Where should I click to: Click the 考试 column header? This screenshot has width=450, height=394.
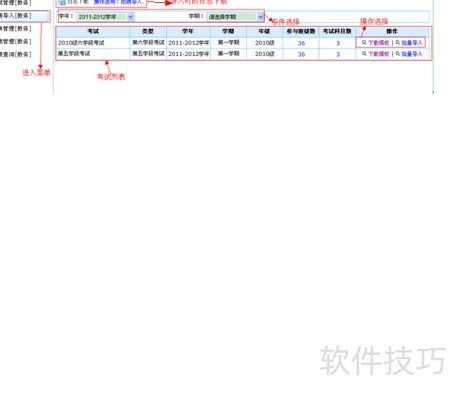click(x=93, y=31)
